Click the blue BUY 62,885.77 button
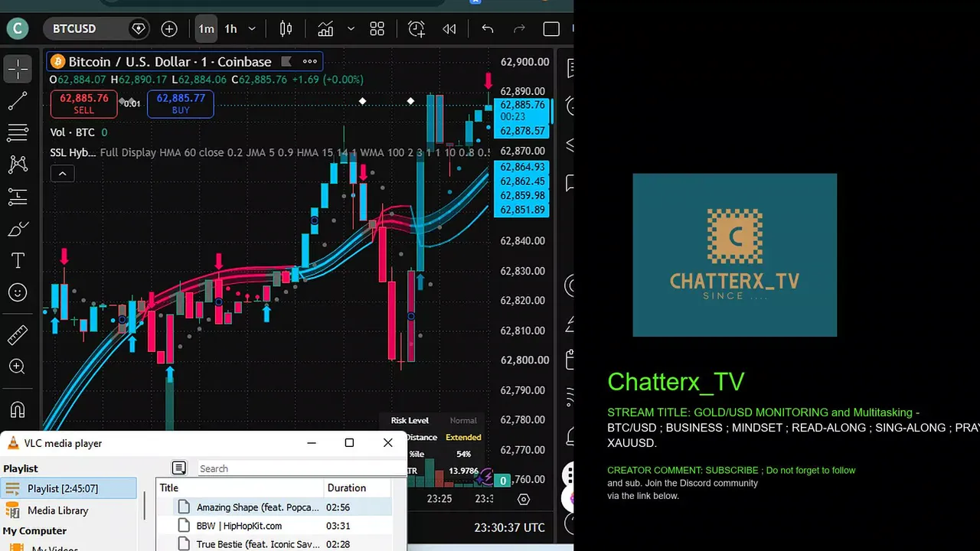Screen dimensions: 980x551 tap(181, 103)
